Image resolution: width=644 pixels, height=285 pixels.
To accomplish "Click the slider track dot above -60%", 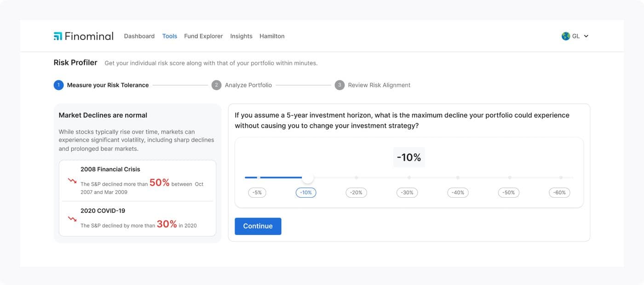I will click(561, 177).
